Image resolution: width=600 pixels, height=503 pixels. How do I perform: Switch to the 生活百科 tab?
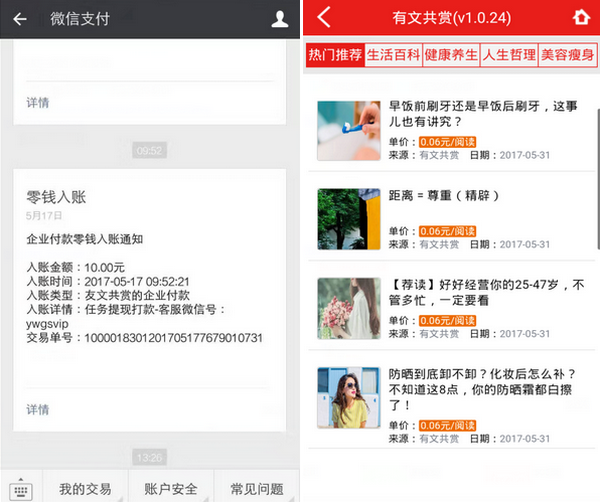tap(393, 55)
